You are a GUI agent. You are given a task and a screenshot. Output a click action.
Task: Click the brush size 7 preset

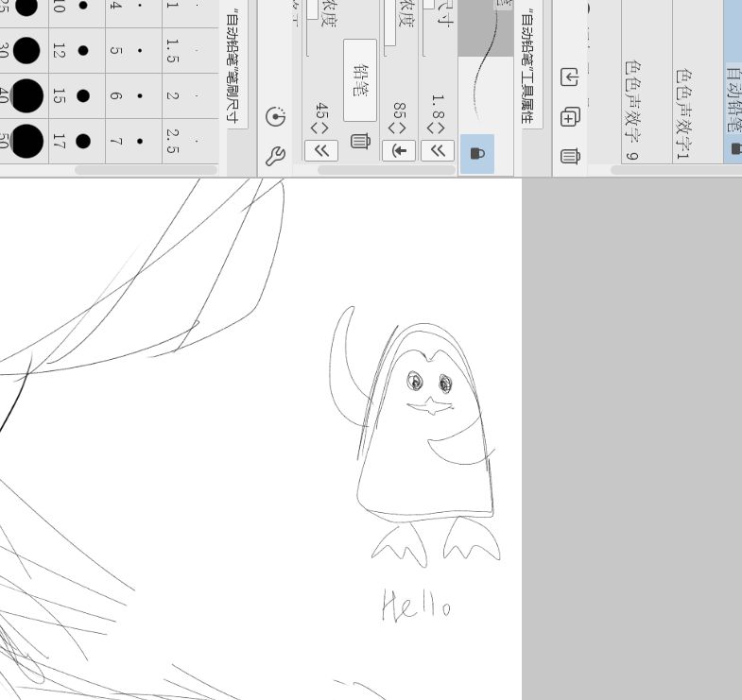(x=134, y=141)
